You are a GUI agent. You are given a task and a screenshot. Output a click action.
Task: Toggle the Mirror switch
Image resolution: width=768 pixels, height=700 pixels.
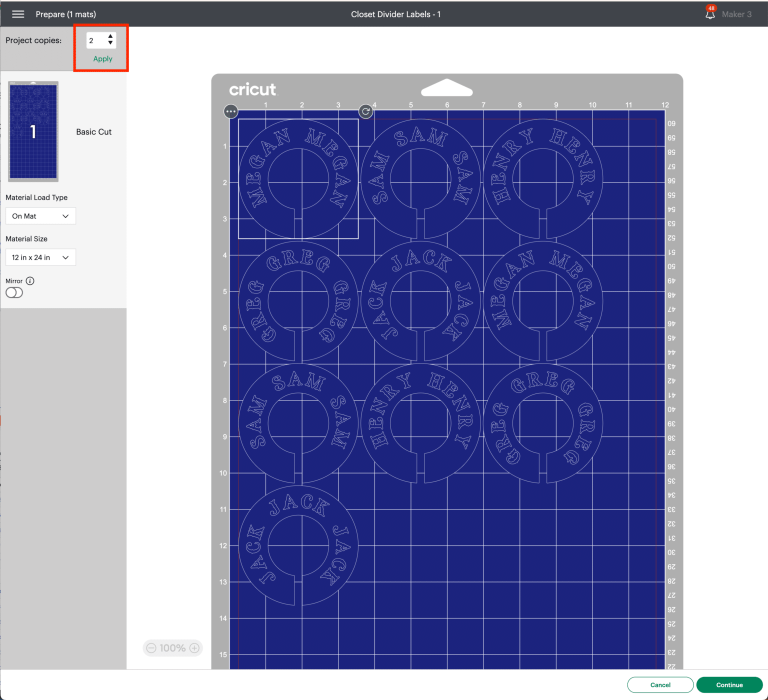[x=14, y=292]
